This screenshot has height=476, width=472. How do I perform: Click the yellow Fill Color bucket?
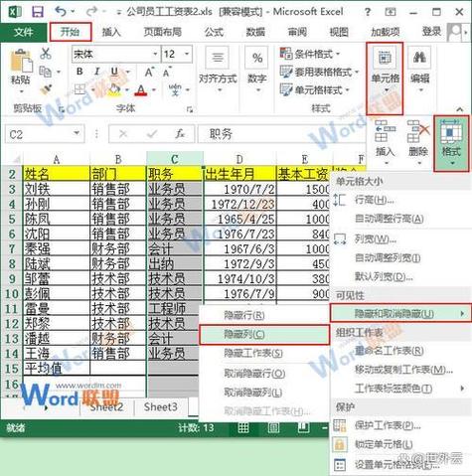[x=114, y=89]
